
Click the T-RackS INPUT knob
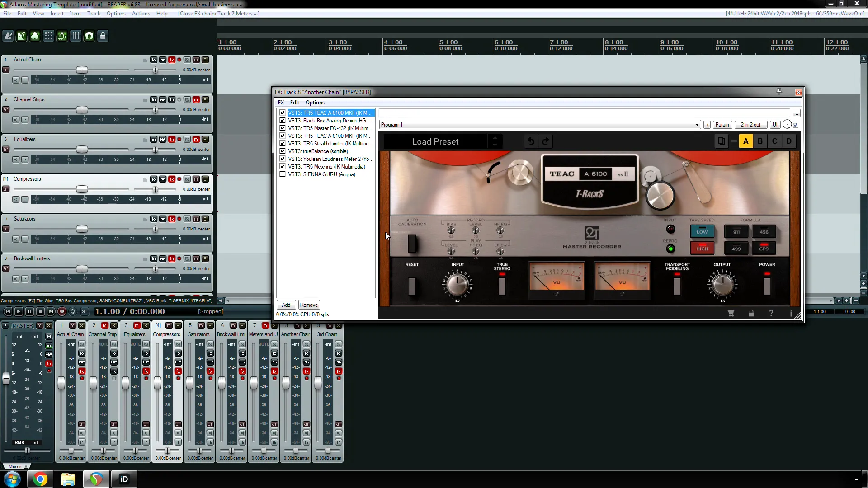[x=458, y=285]
